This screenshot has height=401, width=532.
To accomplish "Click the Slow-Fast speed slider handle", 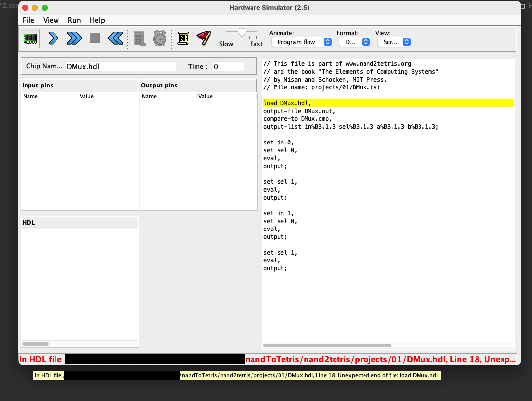I will click(242, 33).
